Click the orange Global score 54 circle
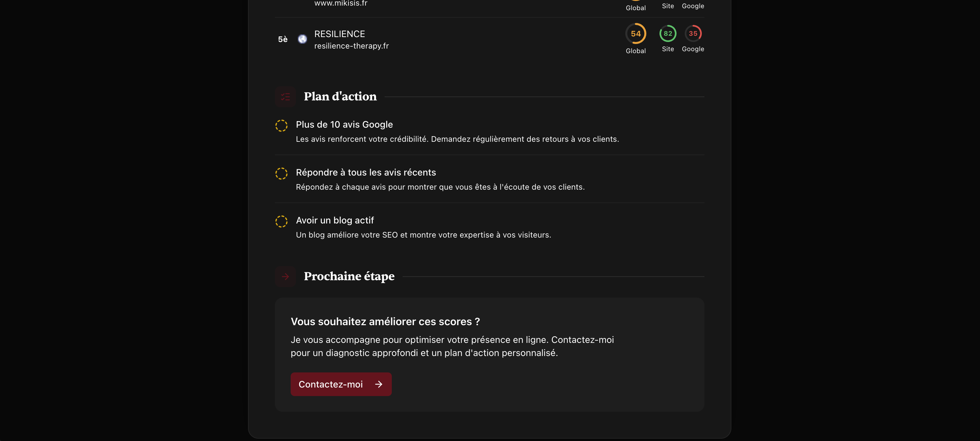This screenshot has width=980, height=441. tap(636, 33)
